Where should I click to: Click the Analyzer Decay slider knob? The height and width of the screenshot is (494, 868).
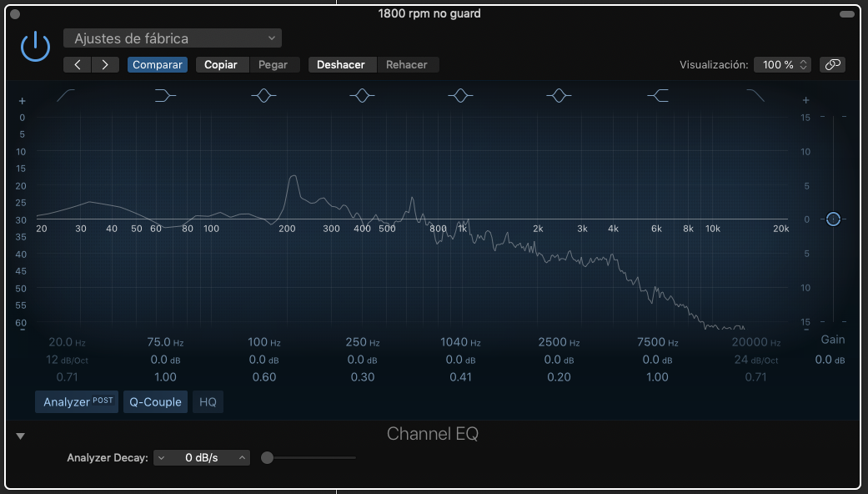(268, 458)
